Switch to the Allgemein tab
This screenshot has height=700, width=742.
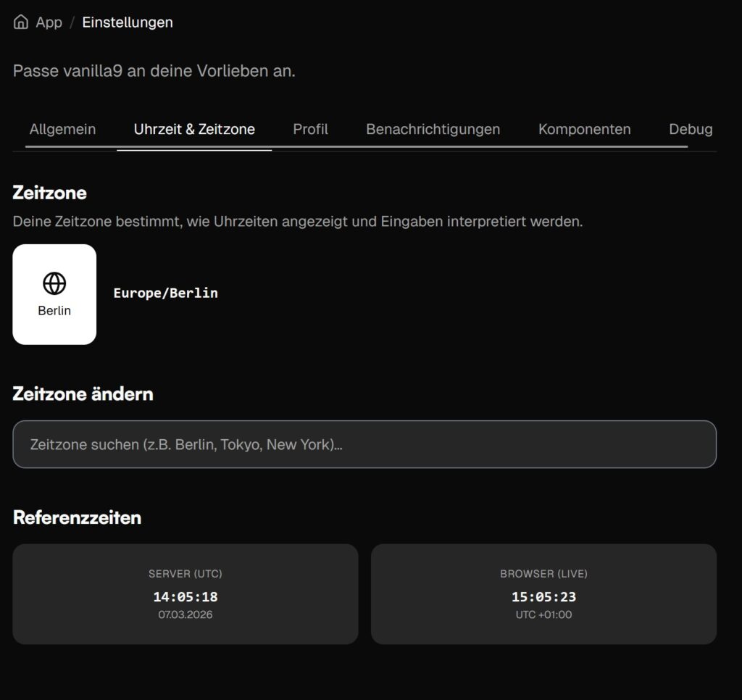coord(62,129)
